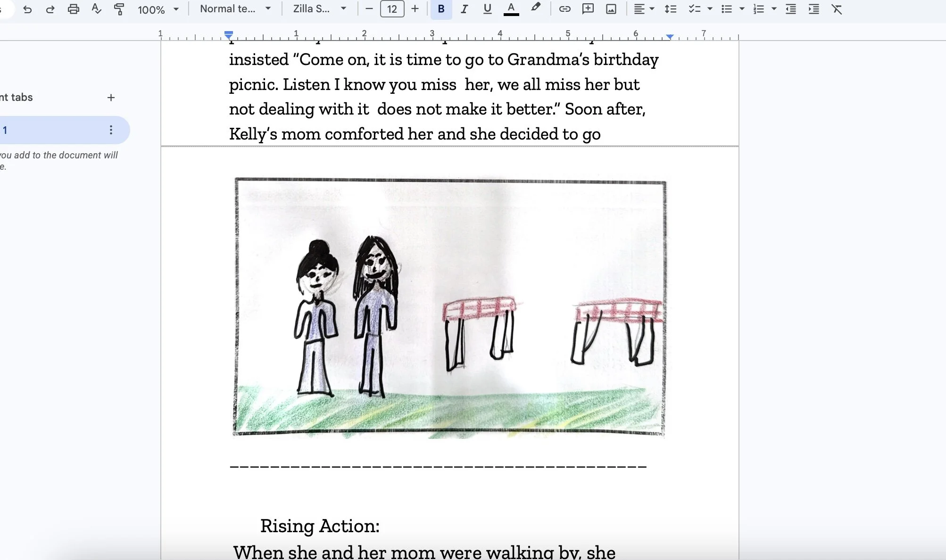
Task: Activate the Paint format roller tool
Action: (119, 9)
